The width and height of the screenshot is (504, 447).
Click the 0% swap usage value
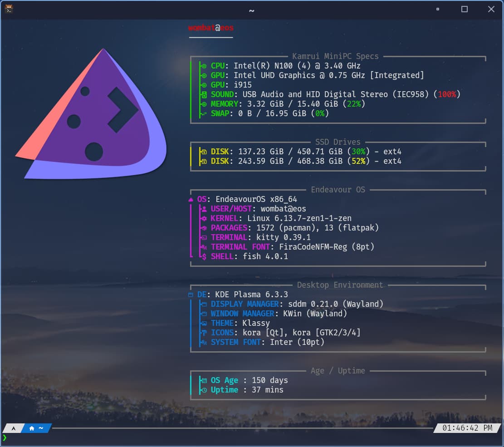[x=319, y=113]
